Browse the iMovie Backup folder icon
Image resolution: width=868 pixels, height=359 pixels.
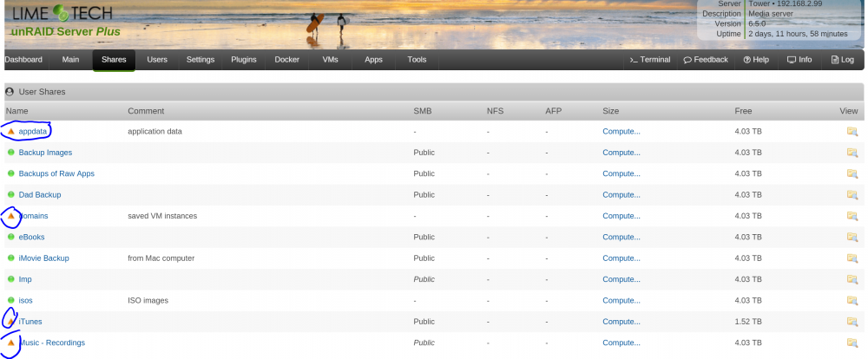pos(852,258)
